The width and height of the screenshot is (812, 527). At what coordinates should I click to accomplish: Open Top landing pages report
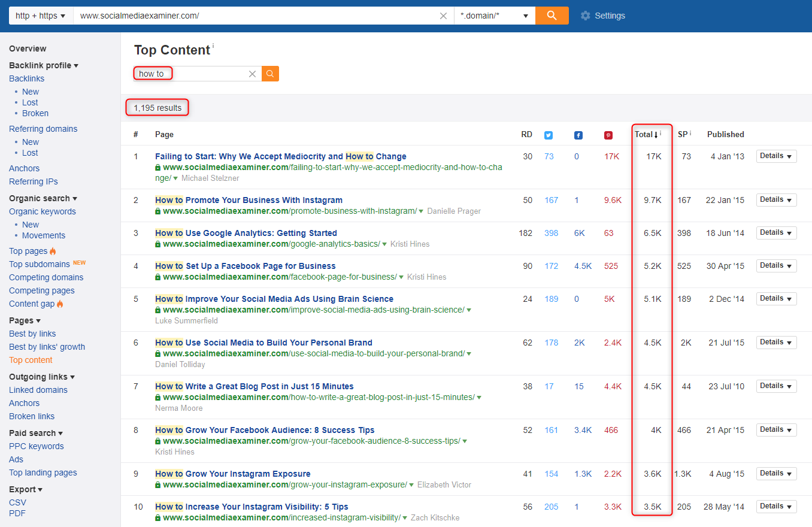coord(43,473)
